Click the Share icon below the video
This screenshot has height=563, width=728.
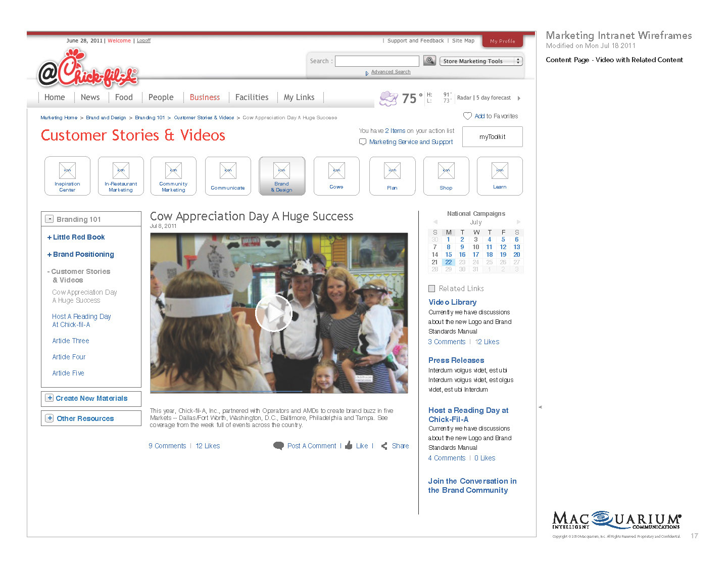point(384,446)
